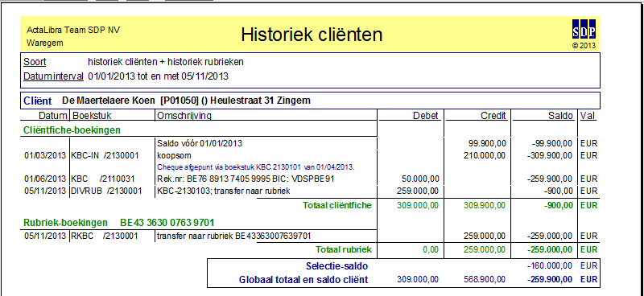The image size is (644, 296).
Task: Click the 'Datum' column header
Action: (53, 116)
